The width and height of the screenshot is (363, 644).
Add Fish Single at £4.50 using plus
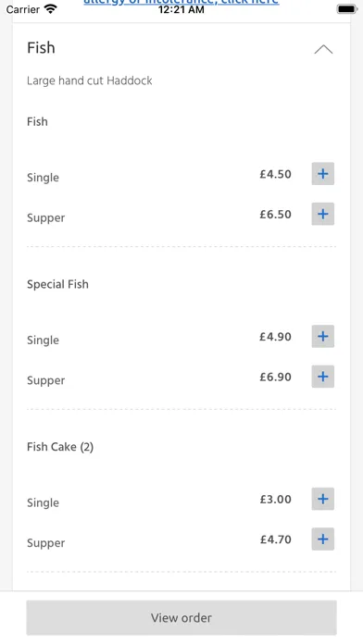322,174
